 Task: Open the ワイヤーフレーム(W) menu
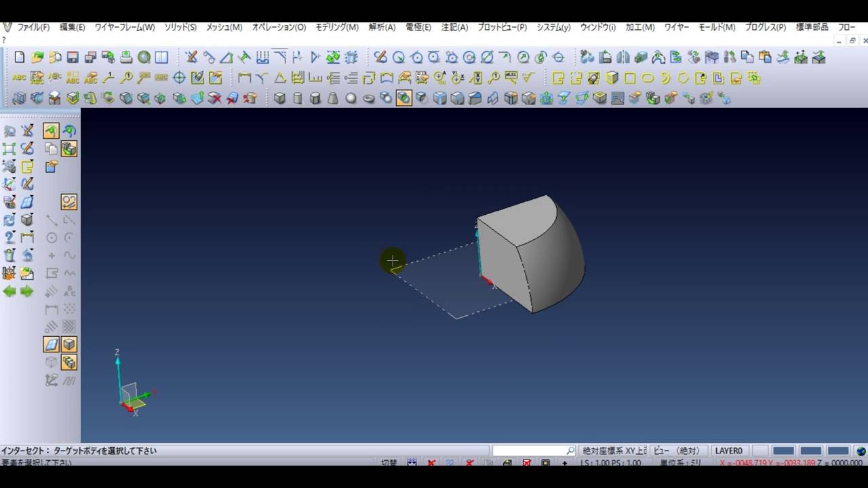click(125, 27)
